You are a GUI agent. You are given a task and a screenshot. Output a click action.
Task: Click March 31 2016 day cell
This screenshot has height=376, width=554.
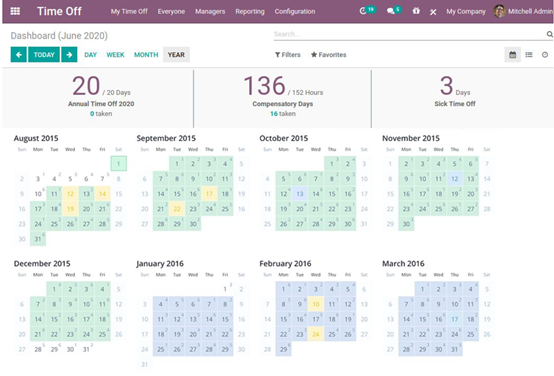point(454,349)
